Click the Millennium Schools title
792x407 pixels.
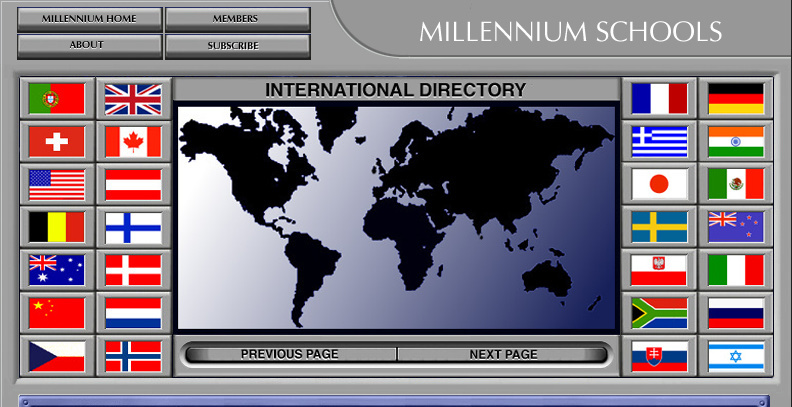[570, 32]
